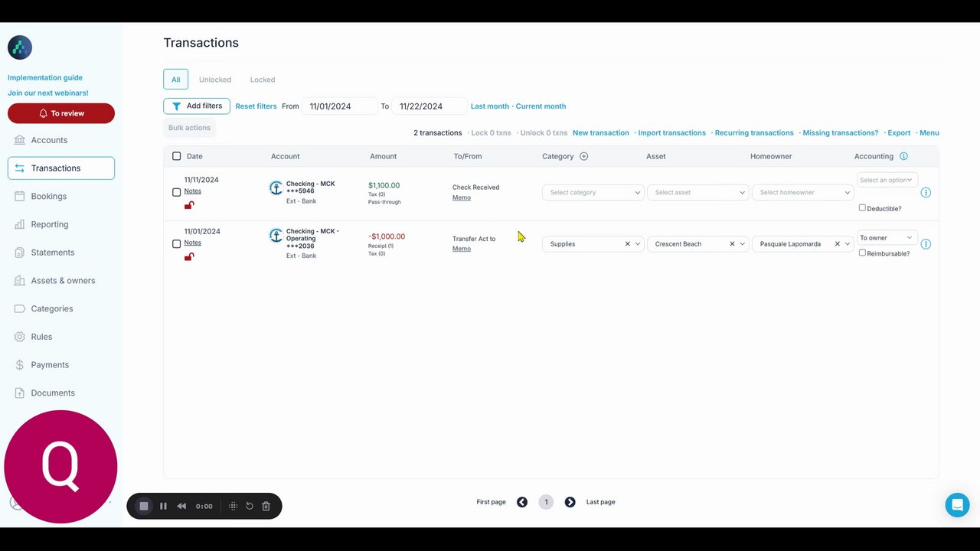Viewport: 980px width, 551px height.
Task: Click the Add filters button
Action: 197,106
